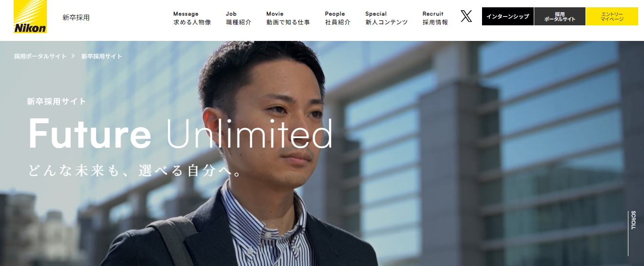Click the 新卒採用サイト breadcrumb item
644x266 pixels.
coord(102,57)
